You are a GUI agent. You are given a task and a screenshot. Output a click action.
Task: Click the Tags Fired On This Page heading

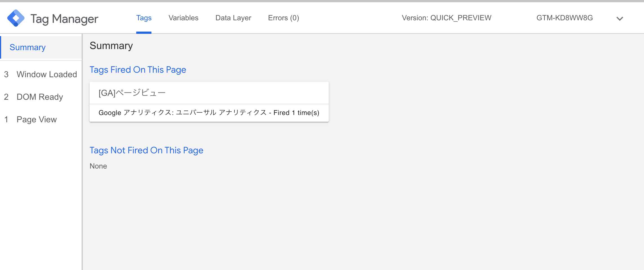[138, 70]
